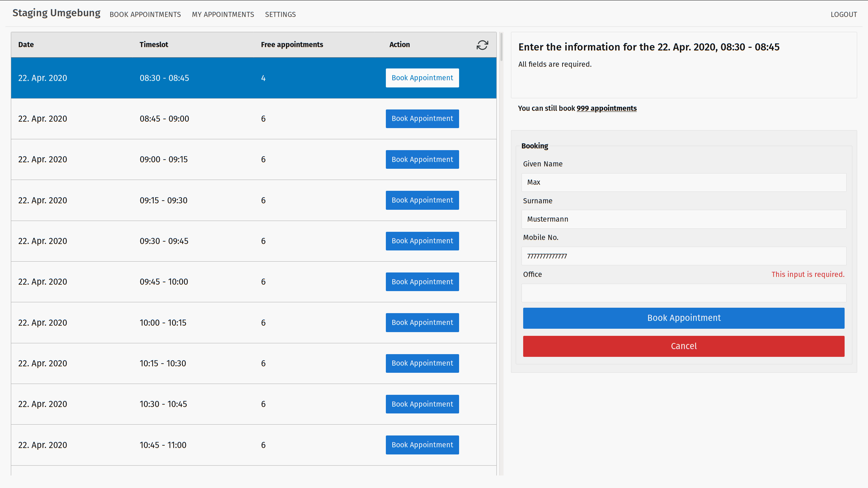
Task: Submit form with large Book Appointment button
Action: 684,318
